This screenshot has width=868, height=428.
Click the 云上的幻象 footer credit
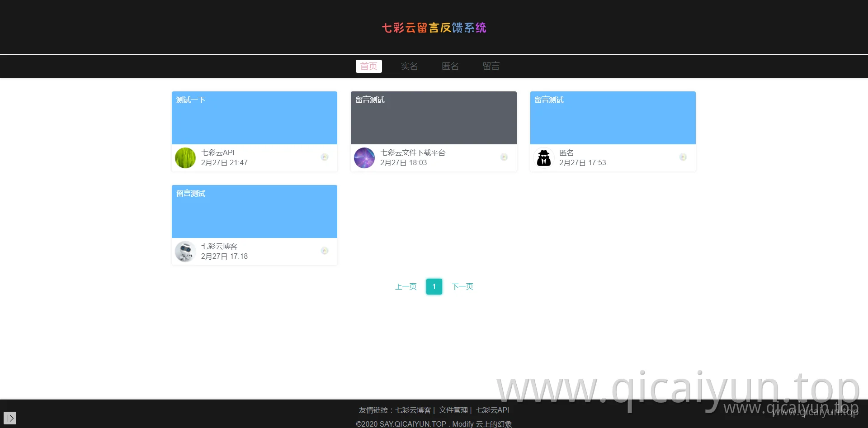494,424
